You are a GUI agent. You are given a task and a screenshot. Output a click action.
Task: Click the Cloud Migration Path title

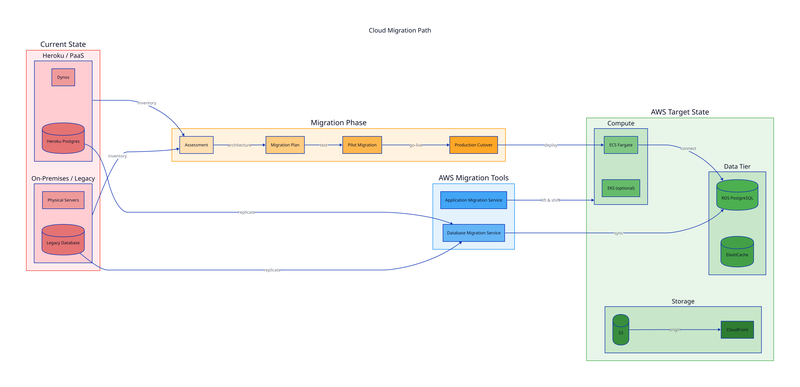[400, 31]
